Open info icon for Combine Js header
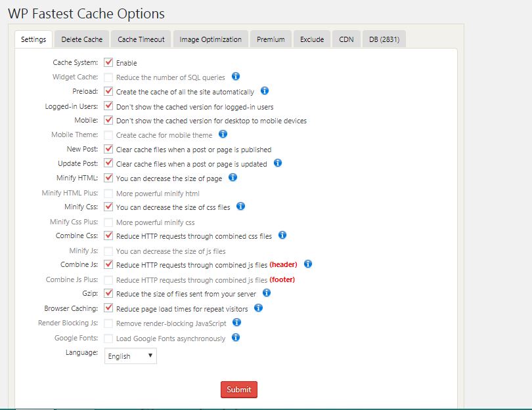 (308, 264)
